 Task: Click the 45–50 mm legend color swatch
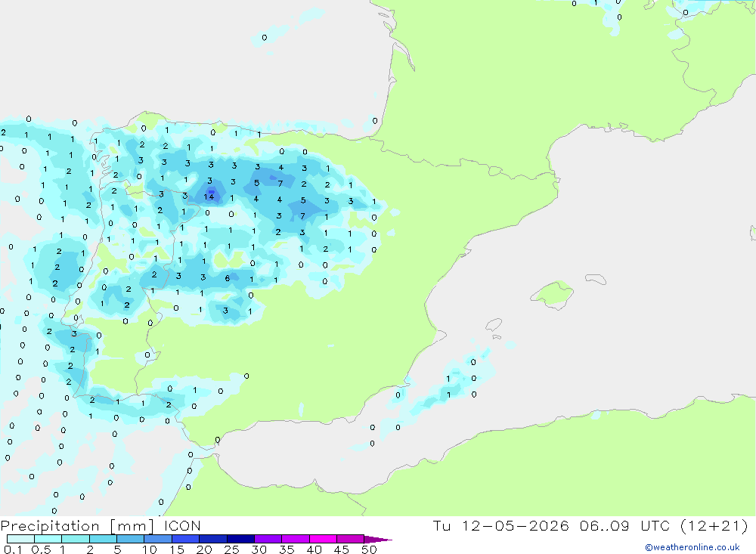click(x=351, y=539)
